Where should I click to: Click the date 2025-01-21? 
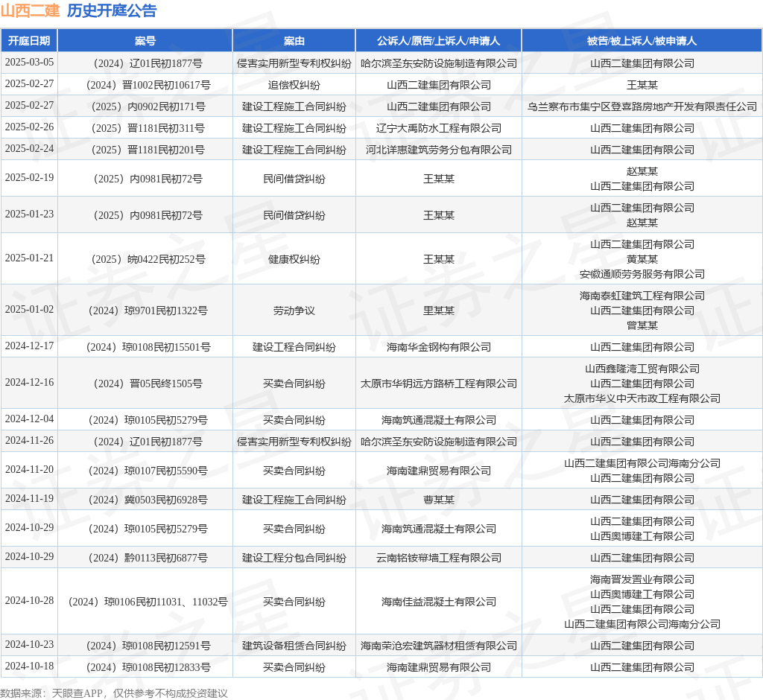tap(29, 258)
